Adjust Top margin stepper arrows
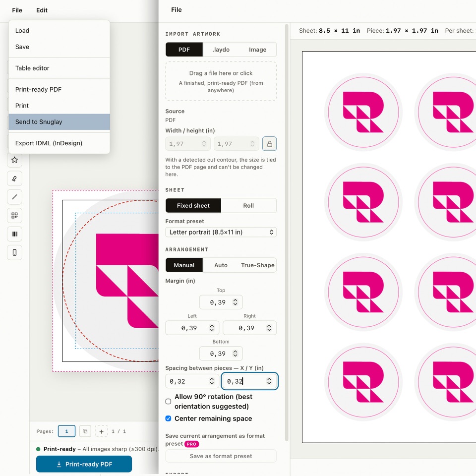Image resolution: width=476 pixels, height=476 pixels. click(x=235, y=302)
